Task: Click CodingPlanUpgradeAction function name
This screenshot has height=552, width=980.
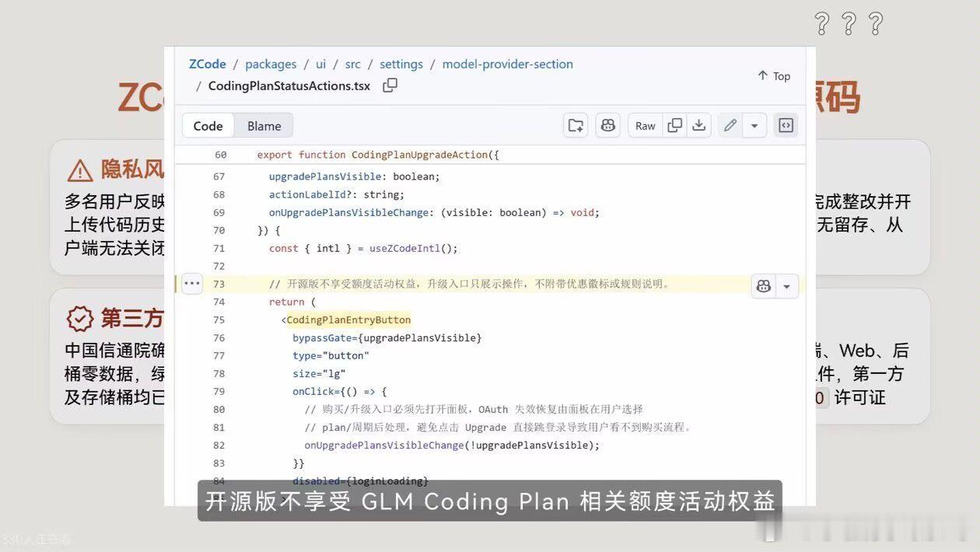Action: point(420,155)
